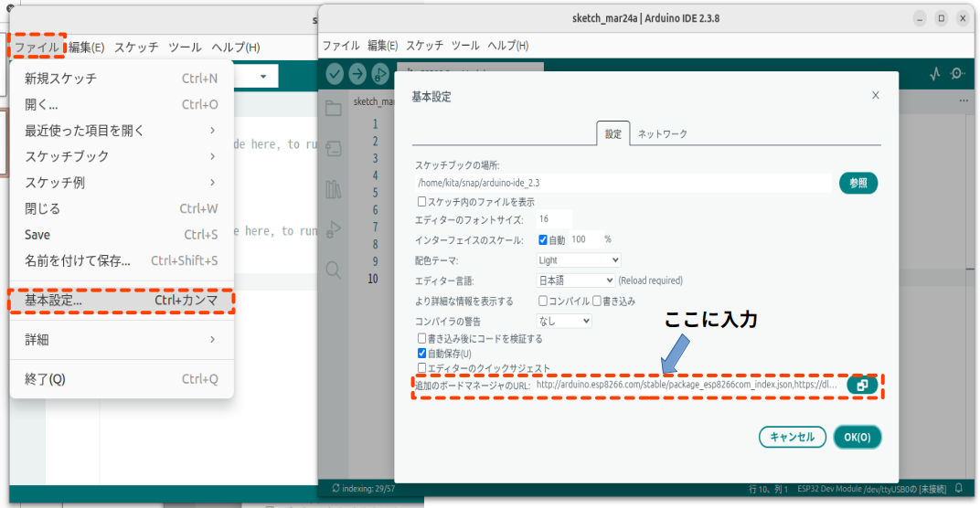
Task: Click the Upload arrow toolbar icon
Action: (x=357, y=74)
